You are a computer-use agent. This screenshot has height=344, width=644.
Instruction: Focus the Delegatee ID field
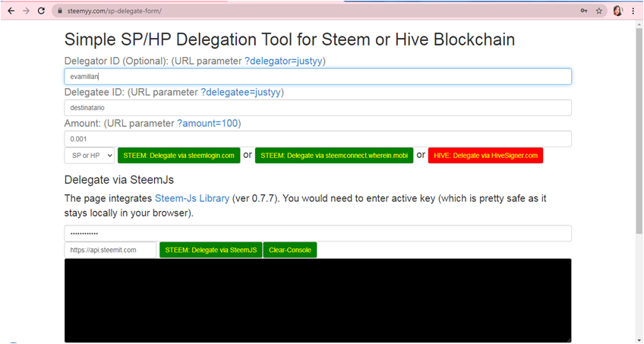pyautogui.click(x=318, y=108)
